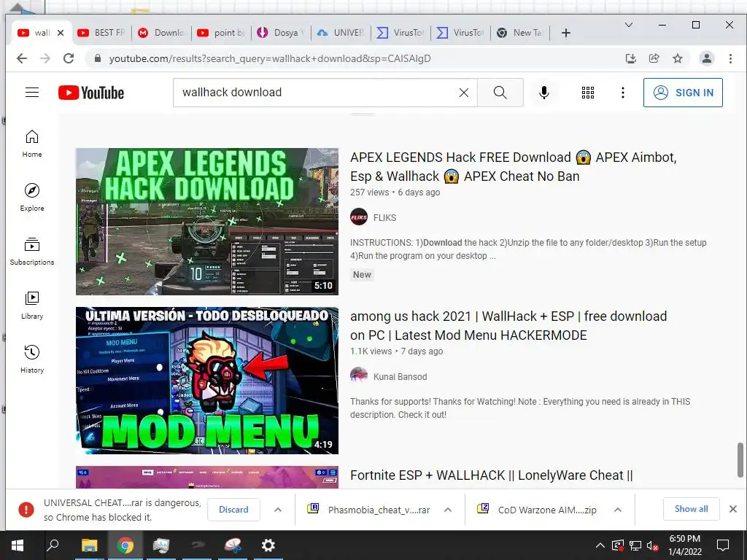
Task: Open Phasmobia_cheat rar download item
Action: pos(369,510)
